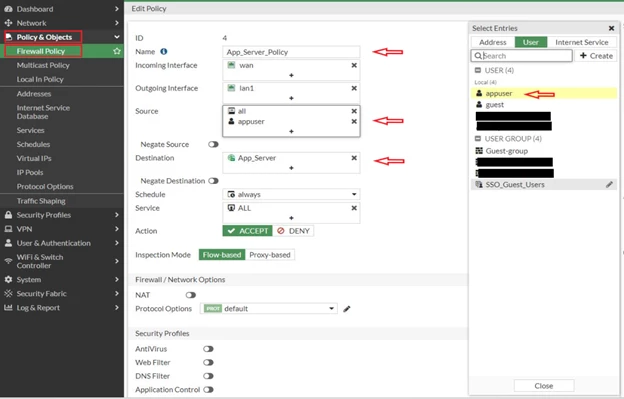The width and height of the screenshot is (624, 399).
Task: Click the Name field App_Server_Policy
Action: 291,52
